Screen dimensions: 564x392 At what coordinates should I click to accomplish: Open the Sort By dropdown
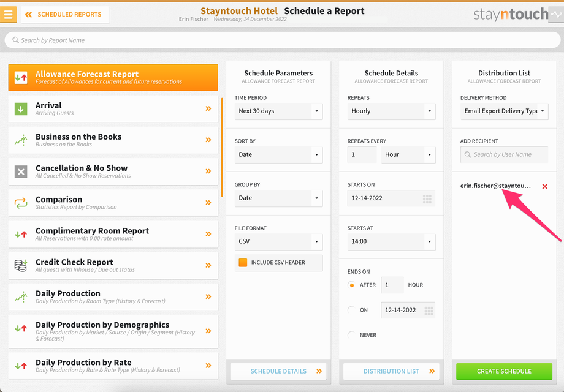coord(278,154)
